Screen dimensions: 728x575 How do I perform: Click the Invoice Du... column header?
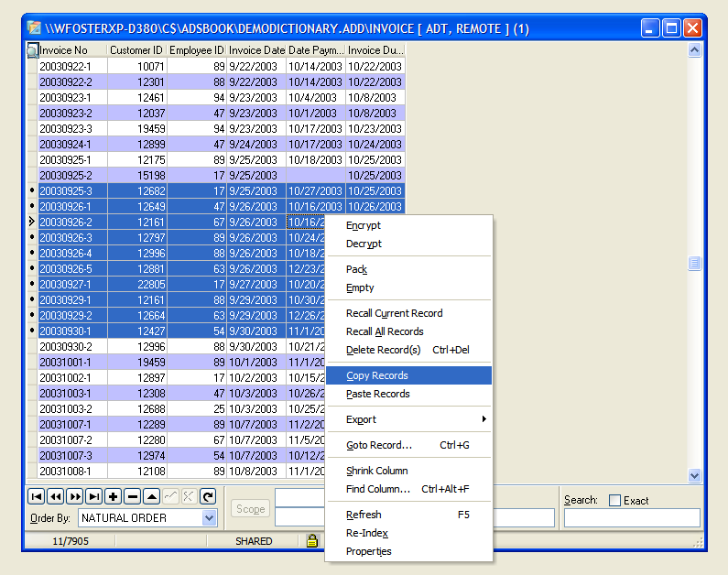375,50
